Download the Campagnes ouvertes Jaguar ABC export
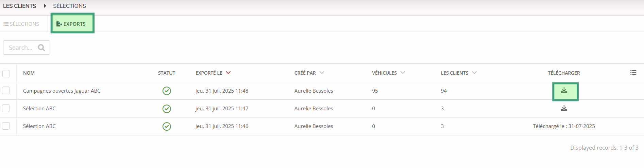 coord(564,90)
